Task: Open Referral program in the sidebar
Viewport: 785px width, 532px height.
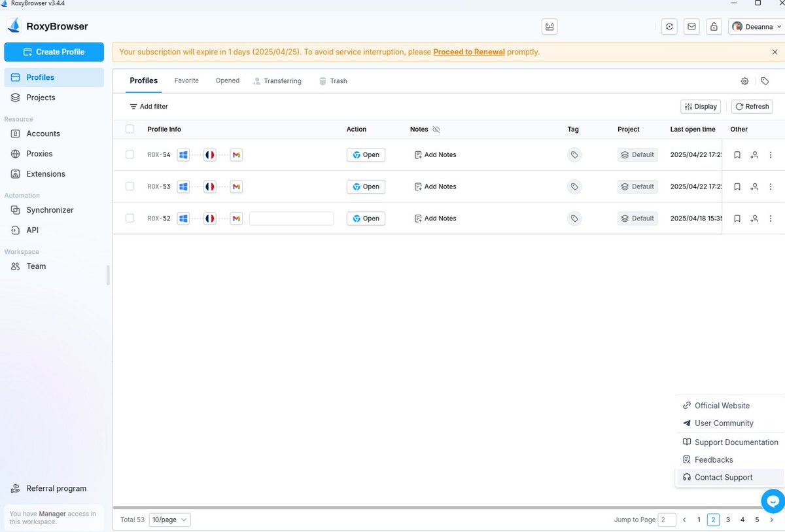Action: click(x=54, y=489)
